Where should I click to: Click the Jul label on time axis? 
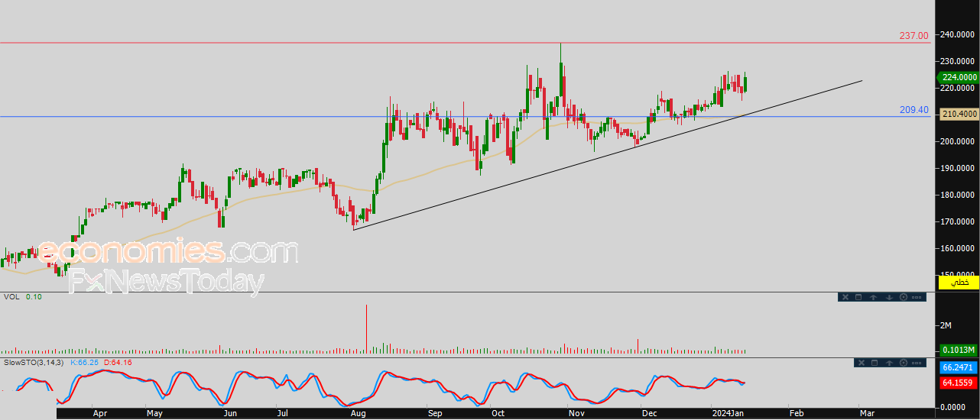point(283,413)
